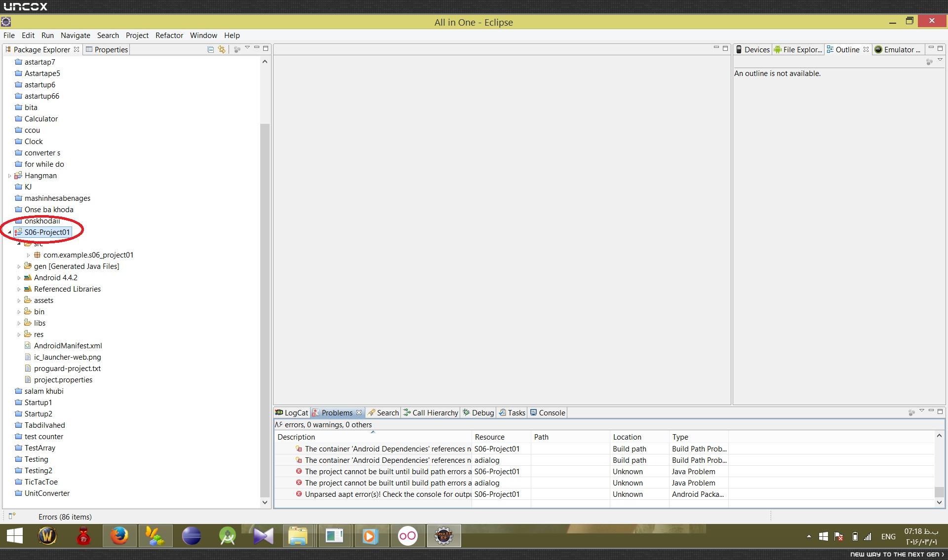The width and height of the screenshot is (948, 560).
Task: Expand the res folder
Action: (19, 335)
